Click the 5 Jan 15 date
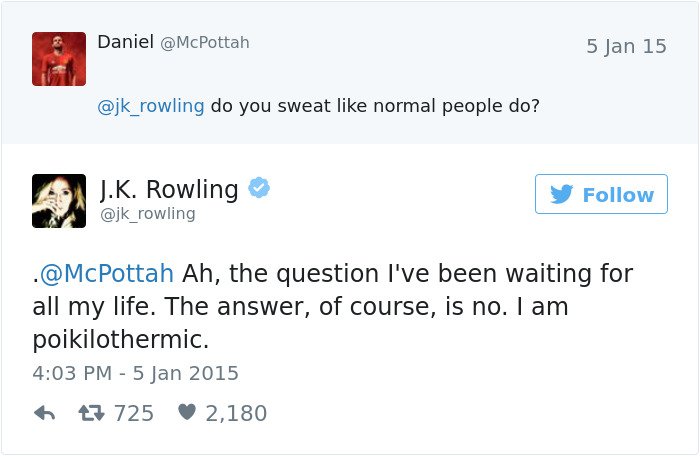The width and height of the screenshot is (700, 456). pos(626,47)
